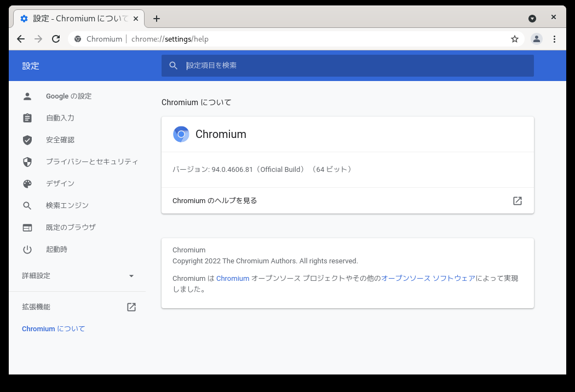Click the gear favicon on the tab
Viewport: 575px width, 392px height.
(x=24, y=19)
